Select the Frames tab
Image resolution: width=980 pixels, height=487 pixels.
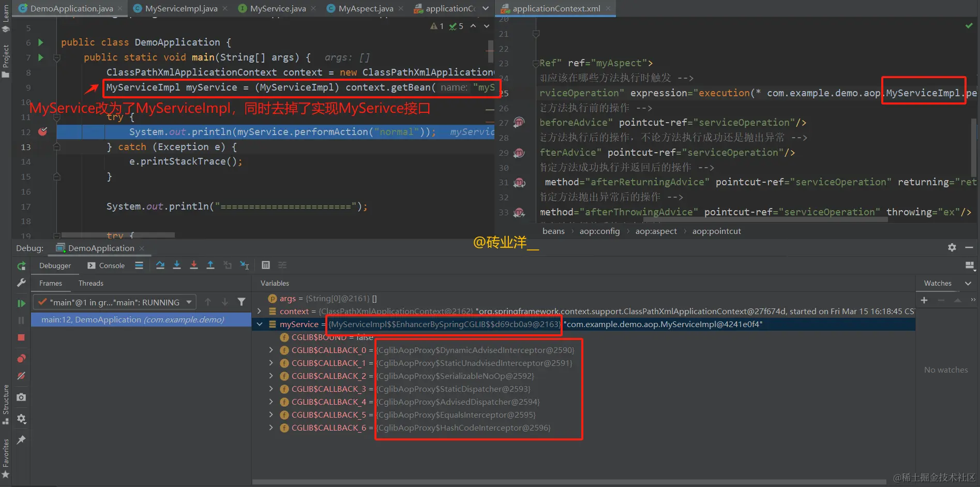point(51,283)
